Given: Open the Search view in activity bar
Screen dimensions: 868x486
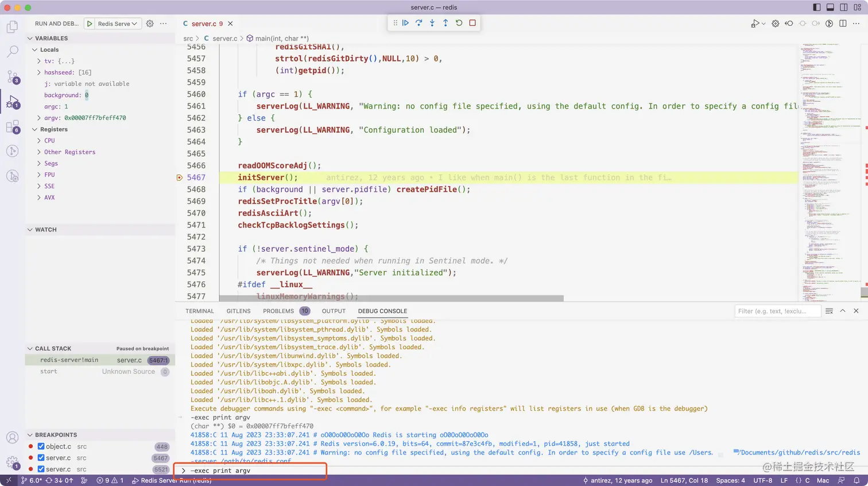Looking at the screenshot, I should (12, 52).
